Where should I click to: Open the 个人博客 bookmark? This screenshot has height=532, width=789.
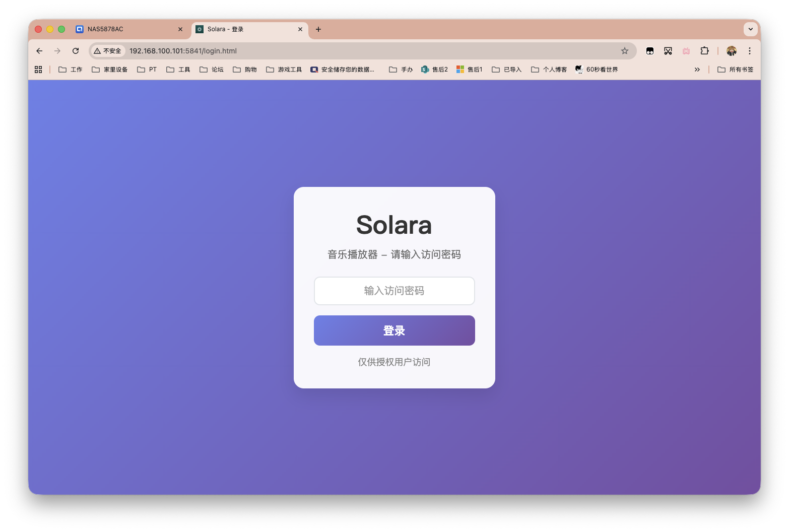pyautogui.click(x=549, y=69)
